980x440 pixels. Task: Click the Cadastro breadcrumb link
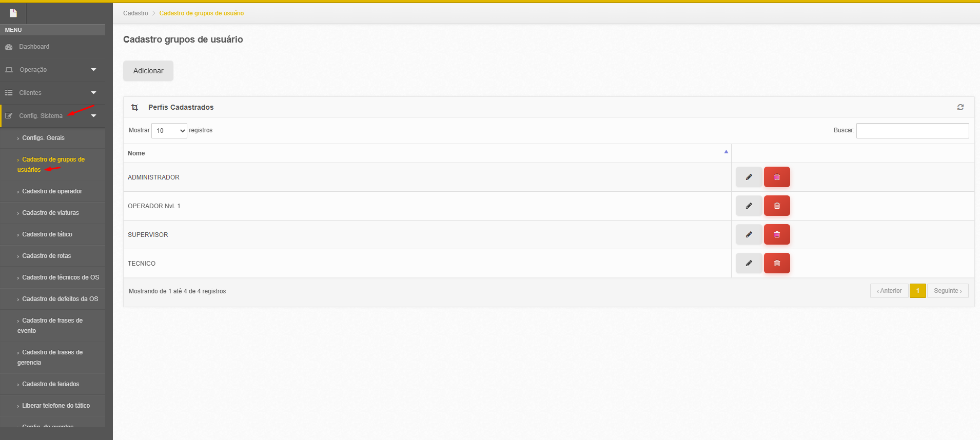[x=135, y=13]
